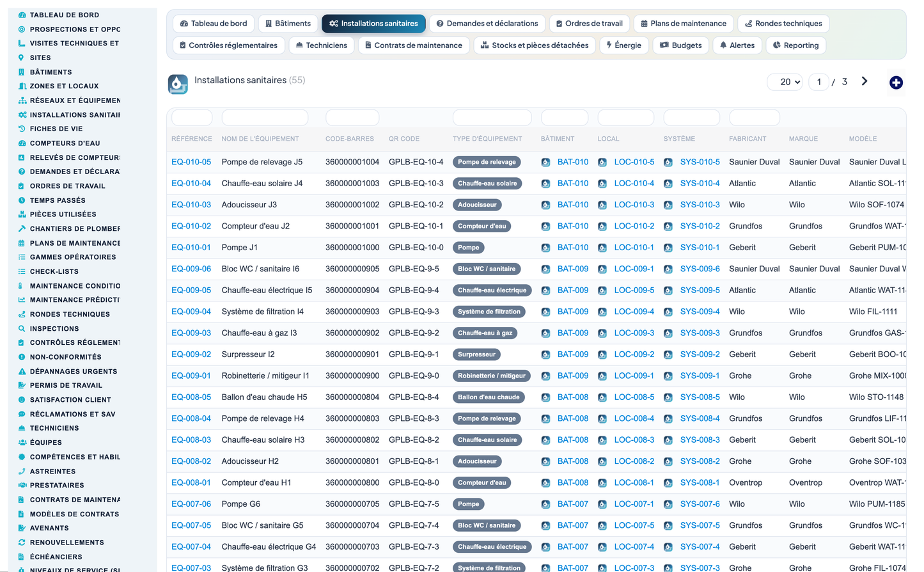Open Demandes et déclarations tab

pos(487,24)
